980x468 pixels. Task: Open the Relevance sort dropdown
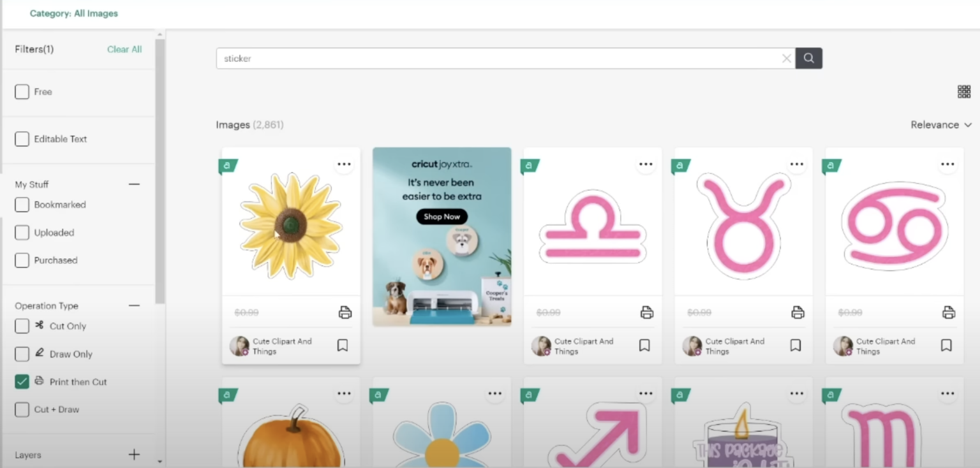pos(940,125)
